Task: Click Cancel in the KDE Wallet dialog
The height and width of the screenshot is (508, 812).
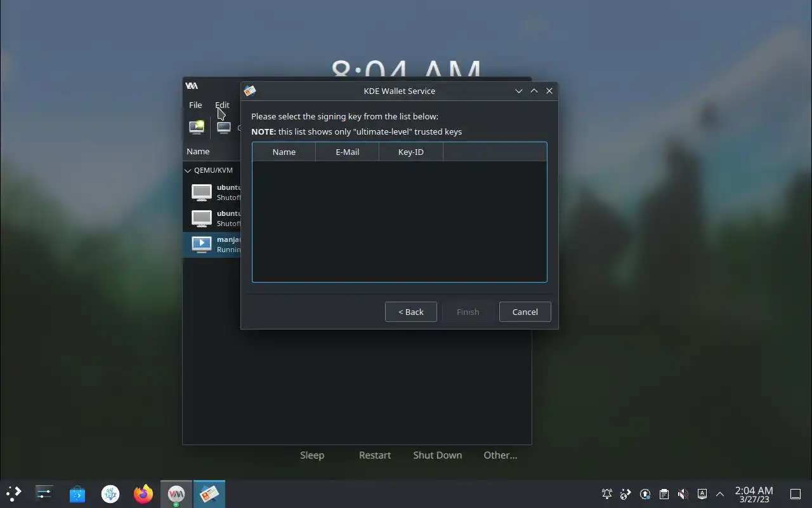Action: (x=525, y=312)
